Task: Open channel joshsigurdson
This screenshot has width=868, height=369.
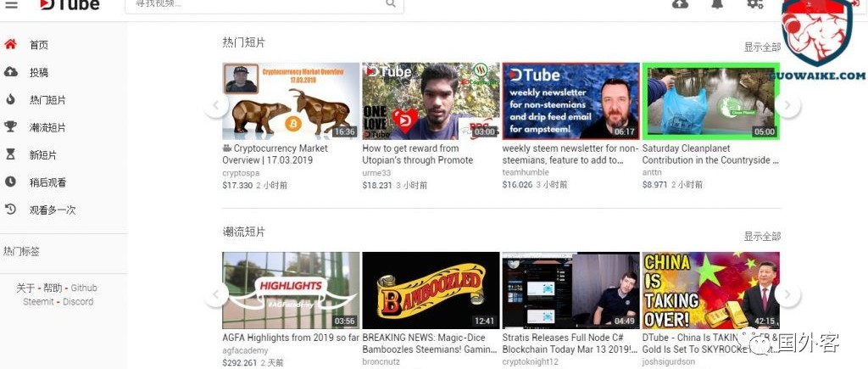Action: click(668, 362)
